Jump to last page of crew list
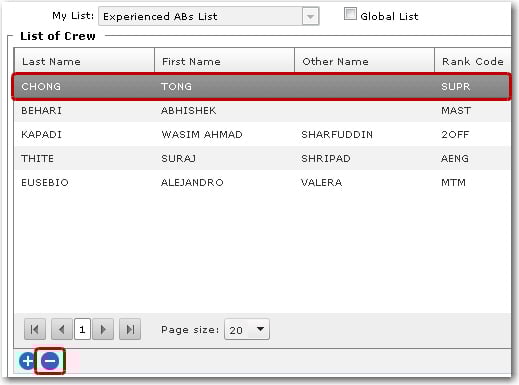 pyautogui.click(x=130, y=329)
